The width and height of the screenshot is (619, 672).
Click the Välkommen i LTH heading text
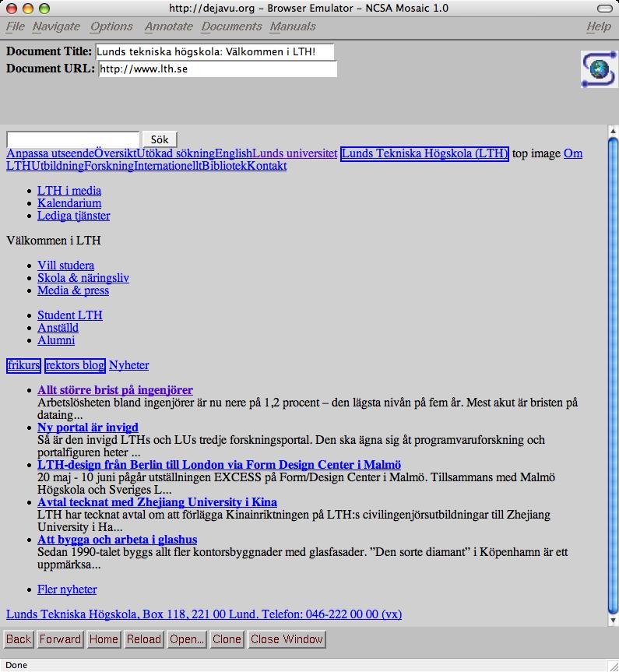[x=54, y=241]
